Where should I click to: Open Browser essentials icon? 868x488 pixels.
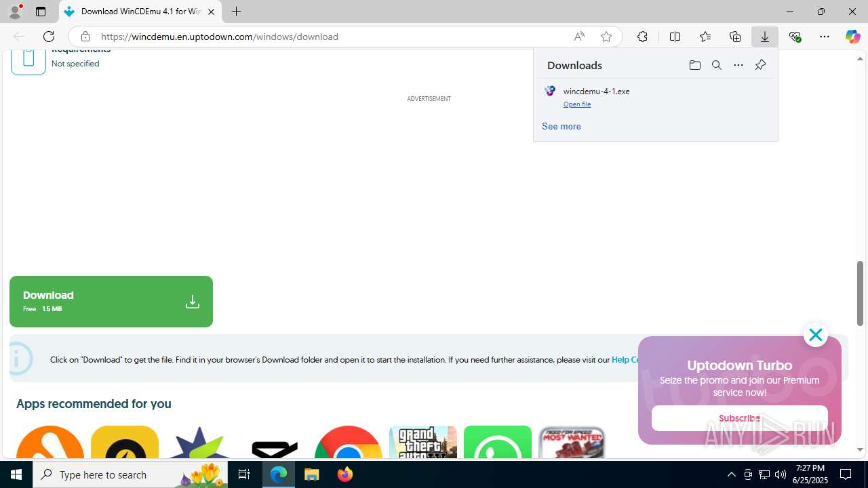pos(795,37)
